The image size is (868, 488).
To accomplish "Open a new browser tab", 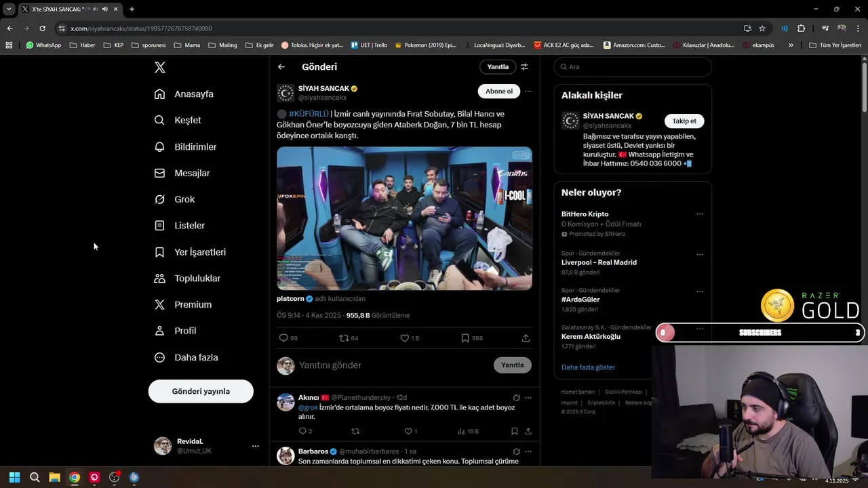I will (x=132, y=9).
